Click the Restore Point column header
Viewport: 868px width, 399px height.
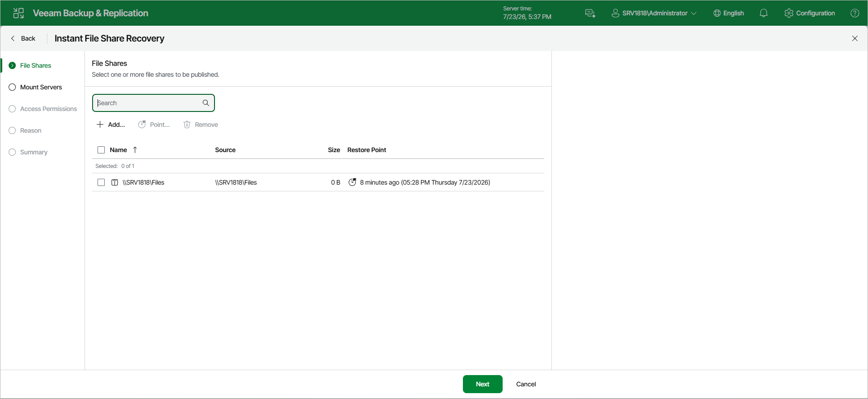(367, 150)
